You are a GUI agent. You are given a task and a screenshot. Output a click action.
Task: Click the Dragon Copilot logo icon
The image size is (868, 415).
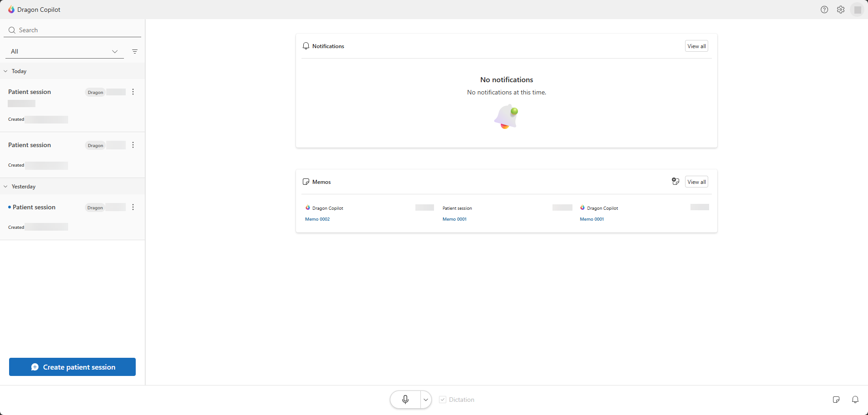coord(11,10)
